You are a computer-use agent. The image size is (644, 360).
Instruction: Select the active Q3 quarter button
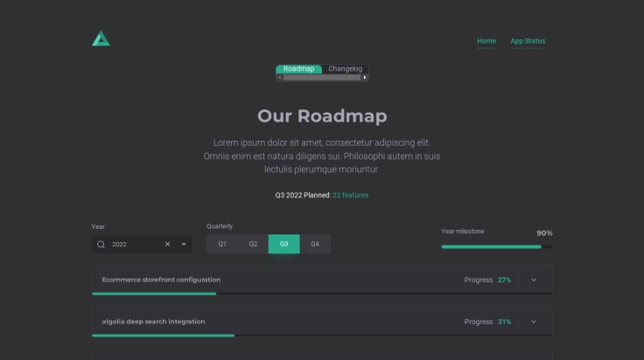click(x=283, y=244)
